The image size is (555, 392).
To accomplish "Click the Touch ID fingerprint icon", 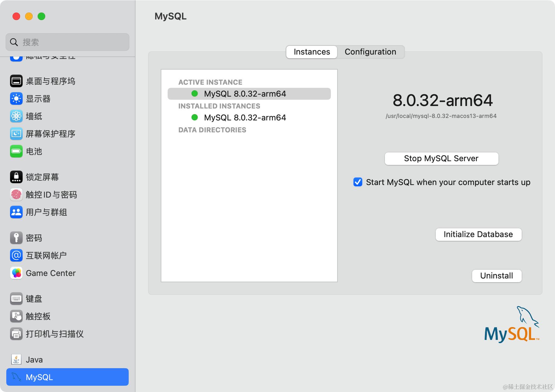I will click(16, 195).
